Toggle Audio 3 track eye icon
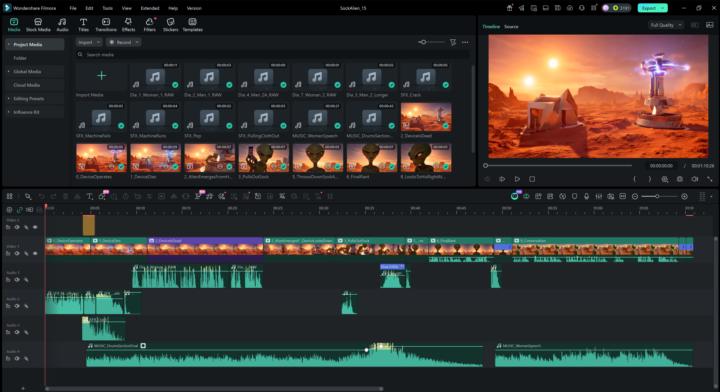Viewport: 720px width, 392px height. (17, 332)
